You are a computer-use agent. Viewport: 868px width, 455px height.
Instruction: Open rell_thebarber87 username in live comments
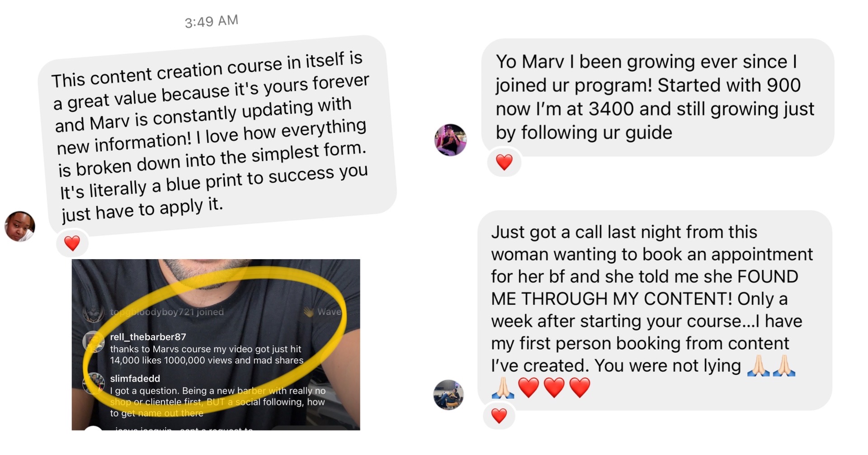[x=148, y=337]
